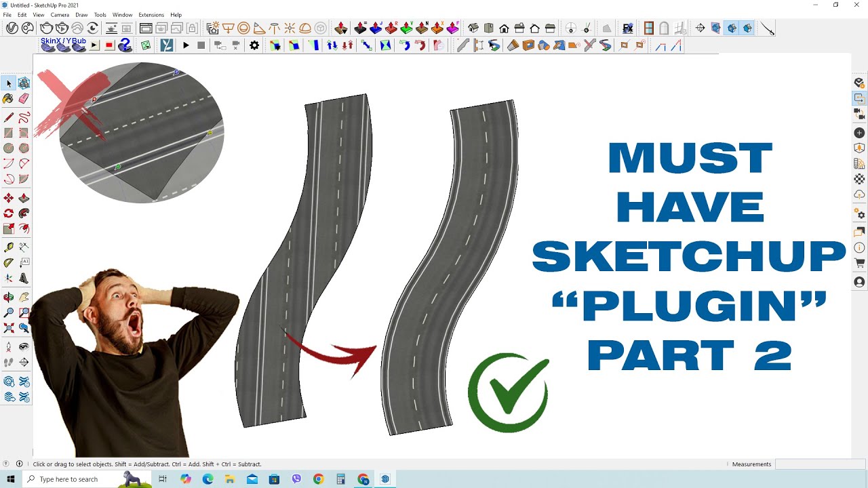Click the red record square icon
The width and height of the screenshot is (868, 488).
(109, 45)
